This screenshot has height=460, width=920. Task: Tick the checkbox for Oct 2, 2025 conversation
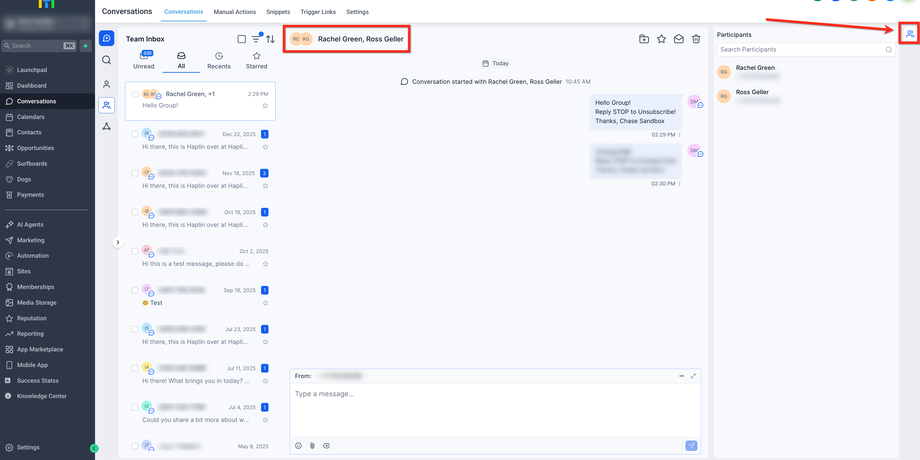[135, 251]
